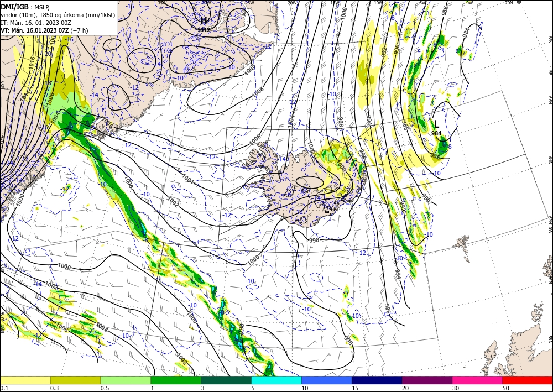Viewport: 553px width, 392px height.
Task: Click the 'H' high pressure marker
Action: (x=204, y=20)
